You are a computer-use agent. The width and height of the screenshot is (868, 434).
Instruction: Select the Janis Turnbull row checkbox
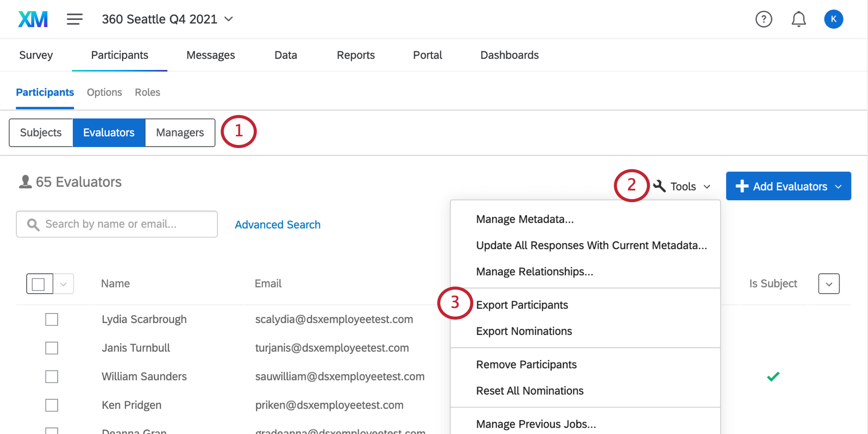[x=52, y=348]
